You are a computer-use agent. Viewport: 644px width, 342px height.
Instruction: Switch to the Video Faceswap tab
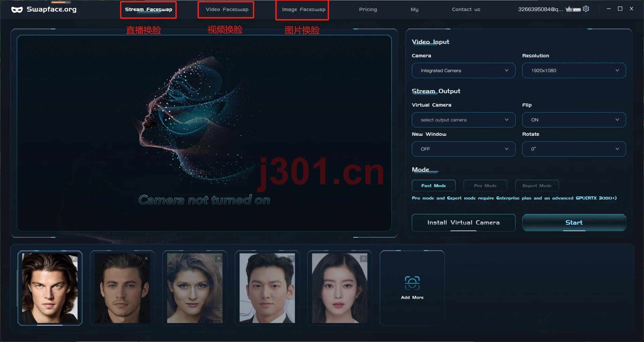coord(227,9)
